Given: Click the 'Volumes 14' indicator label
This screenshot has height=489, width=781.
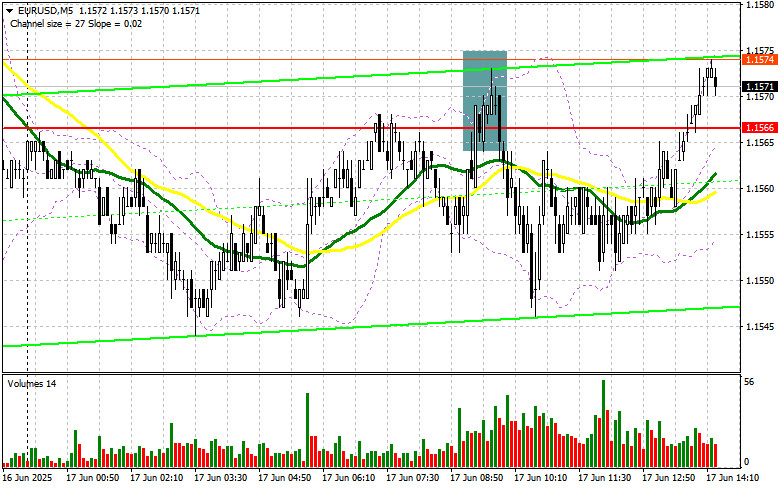Looking at the screenshot, I should tap(31, 384).
